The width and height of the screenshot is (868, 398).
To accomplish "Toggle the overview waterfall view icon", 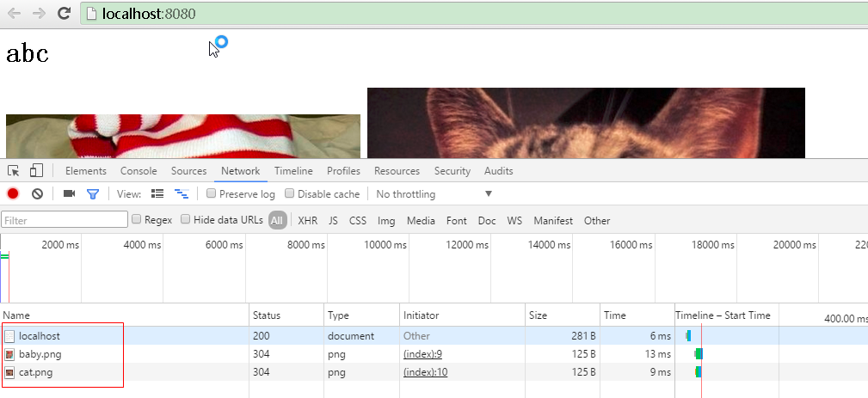I will (182, 194).
